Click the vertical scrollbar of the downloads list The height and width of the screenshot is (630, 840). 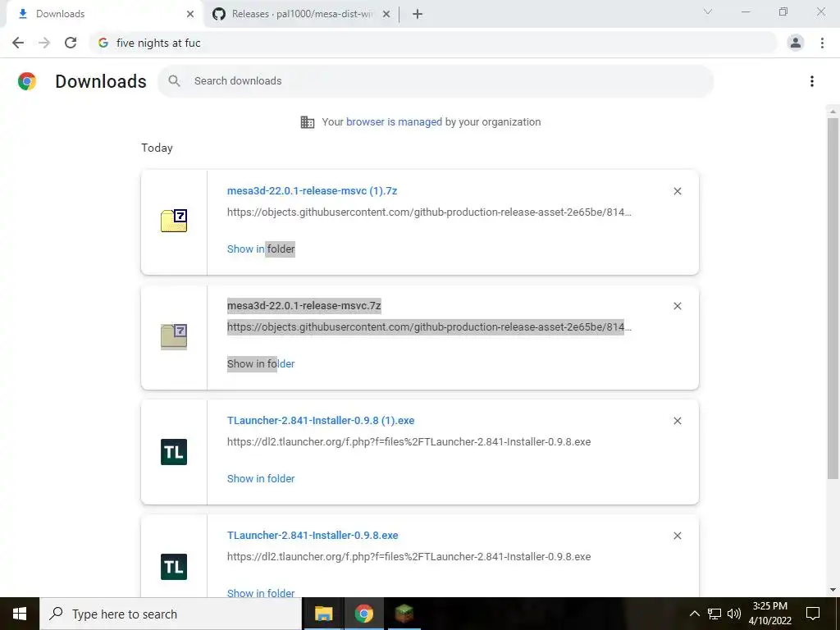pos(833,298)
